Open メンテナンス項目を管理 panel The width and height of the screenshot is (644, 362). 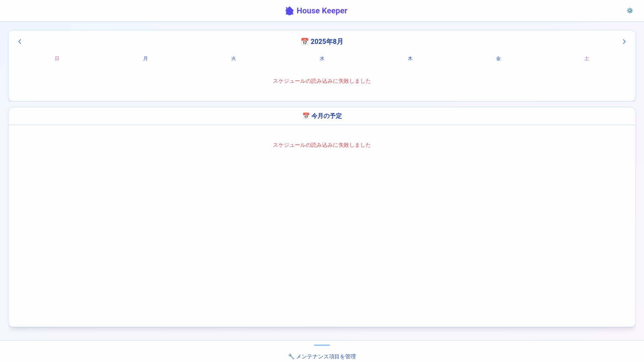point(322,357)
